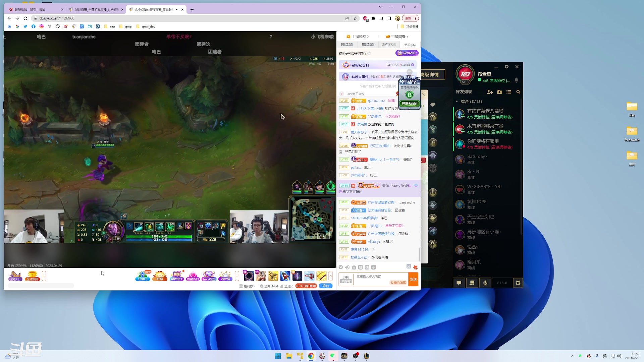Click the emoji smiley icon in chat toolbar
The height and width of the screenshot is (362, 644).
(x=341, y=267)
